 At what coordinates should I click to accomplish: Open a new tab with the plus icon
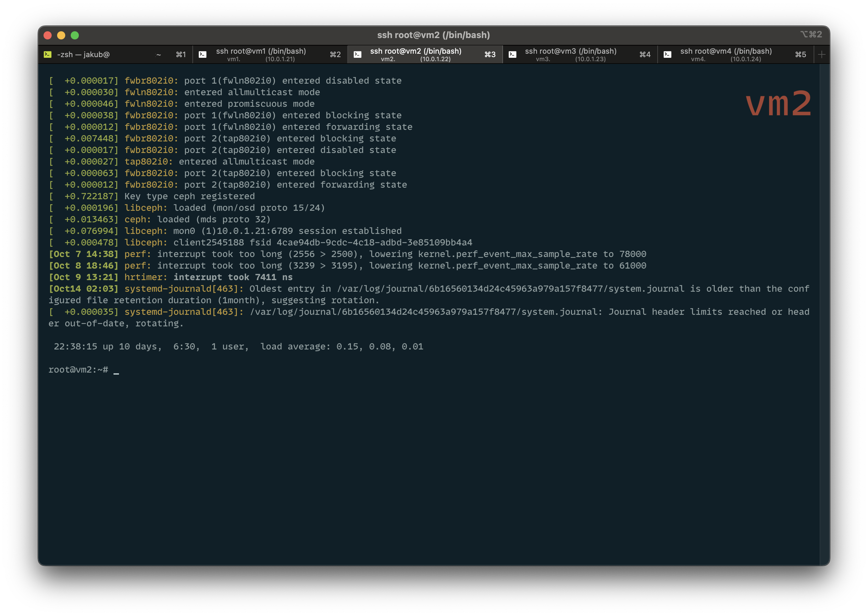(821, 54)
